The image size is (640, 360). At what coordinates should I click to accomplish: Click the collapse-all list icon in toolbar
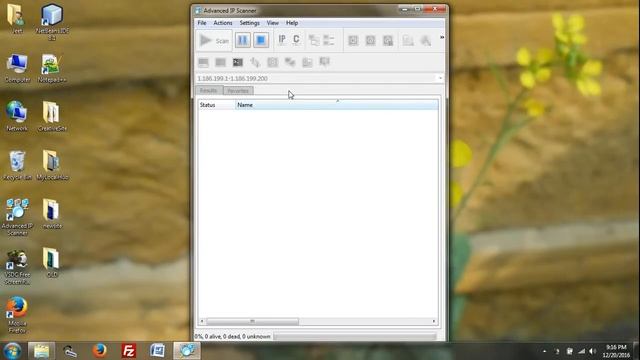[x=329, y=40]
